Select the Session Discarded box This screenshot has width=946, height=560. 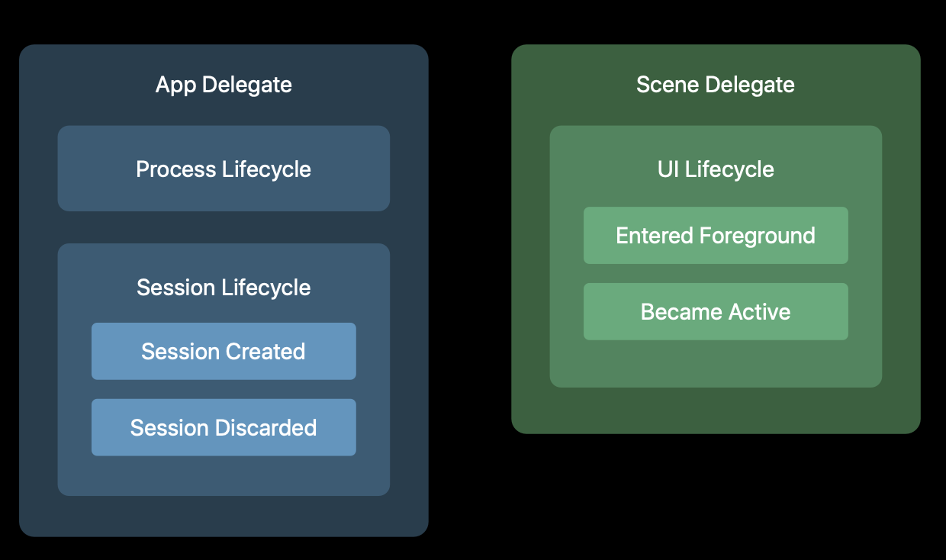point(224,427)
